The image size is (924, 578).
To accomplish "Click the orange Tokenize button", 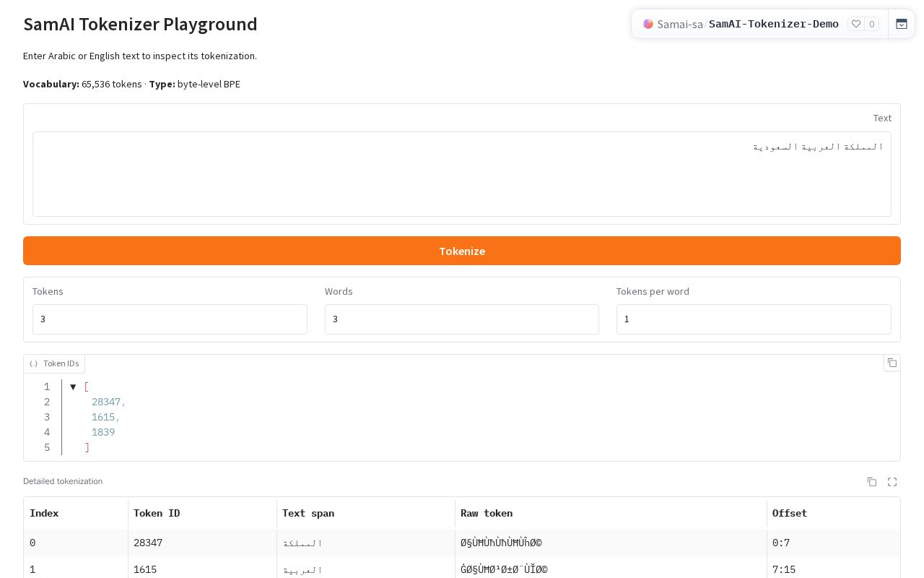I will (462, 251).
